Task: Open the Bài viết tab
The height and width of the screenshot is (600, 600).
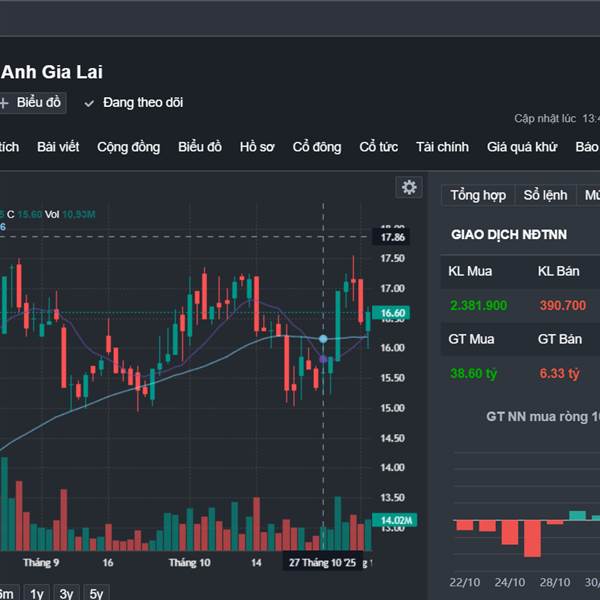Action: [58, 147]
